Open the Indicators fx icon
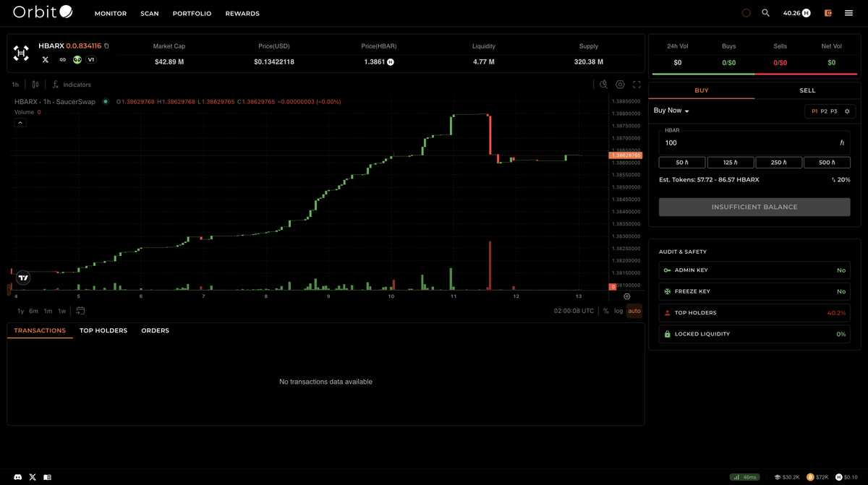The image size is (868, 485). (55, 85)
